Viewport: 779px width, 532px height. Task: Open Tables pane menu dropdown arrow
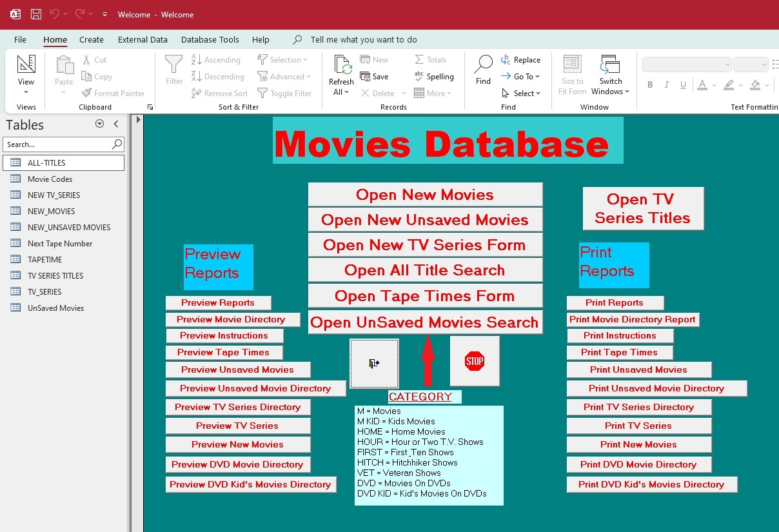pos(99,124)
